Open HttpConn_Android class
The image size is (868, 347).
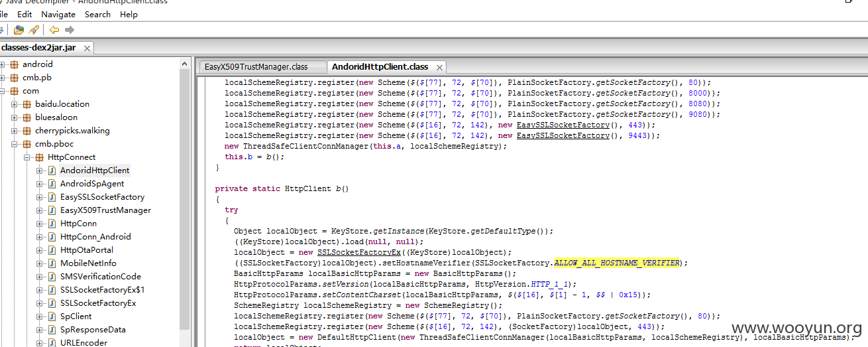point(95,237)
